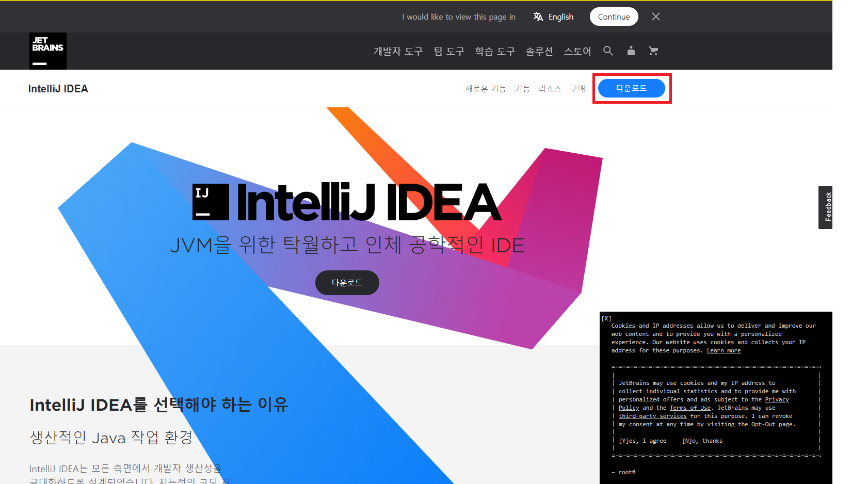Viewport: 868px width, 484px height.
Task: Open the 학습 도구 menu
Action: pos(495,51)
